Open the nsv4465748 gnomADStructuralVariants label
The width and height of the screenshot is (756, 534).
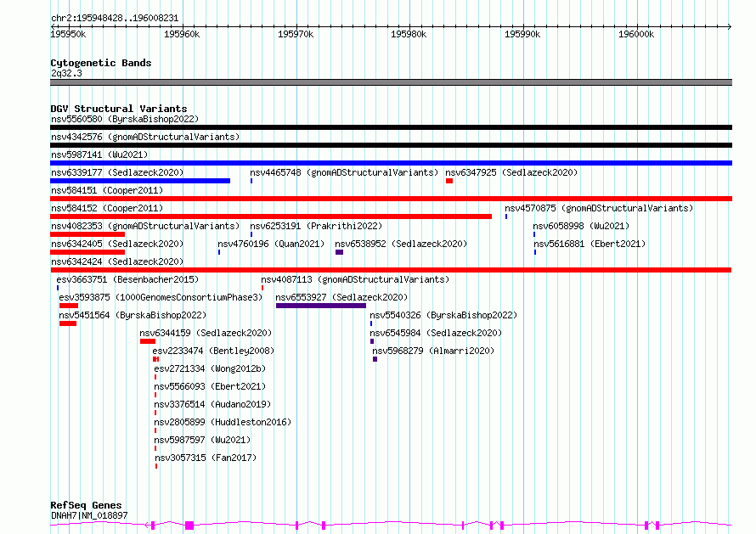point(344,172)
